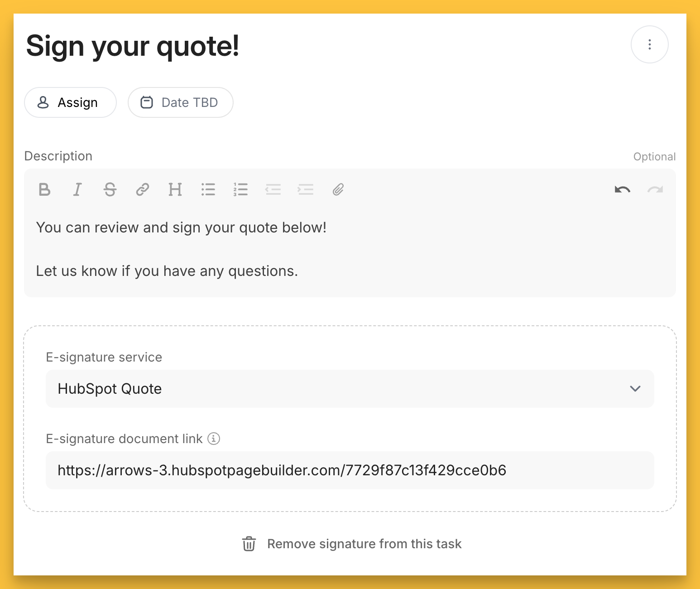
Task: Increase indent of list item
Action: point(306,189)
